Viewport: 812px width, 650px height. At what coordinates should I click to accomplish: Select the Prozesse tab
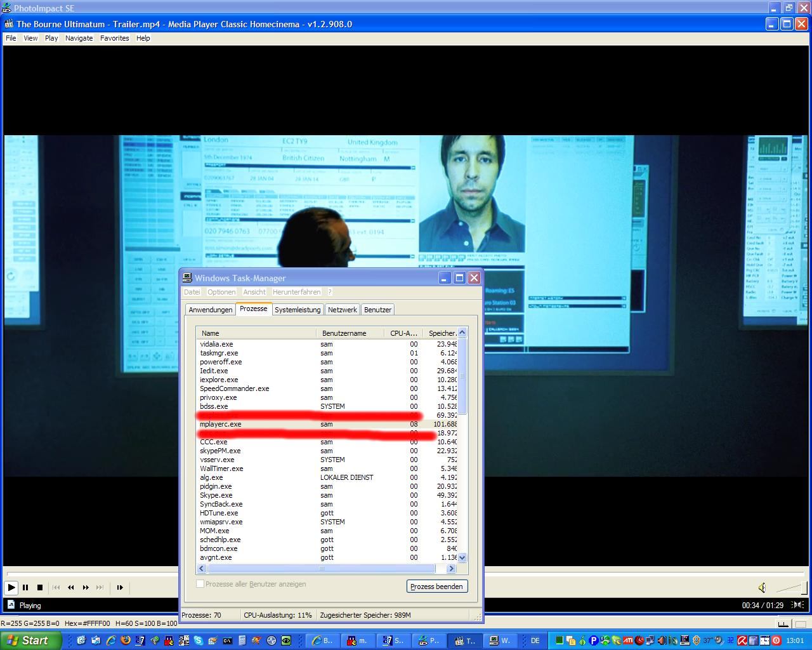(x=254, y=308)
